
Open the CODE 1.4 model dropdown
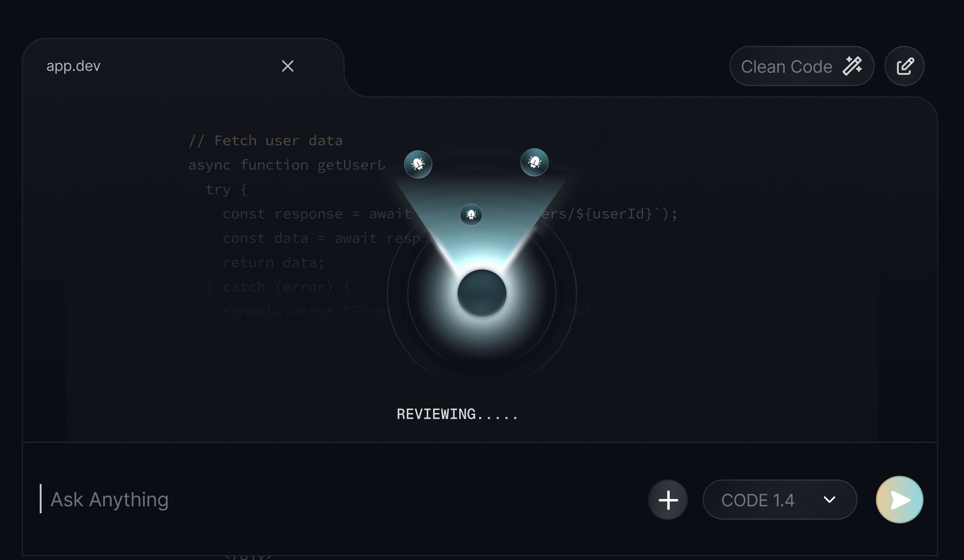(780, 500)
